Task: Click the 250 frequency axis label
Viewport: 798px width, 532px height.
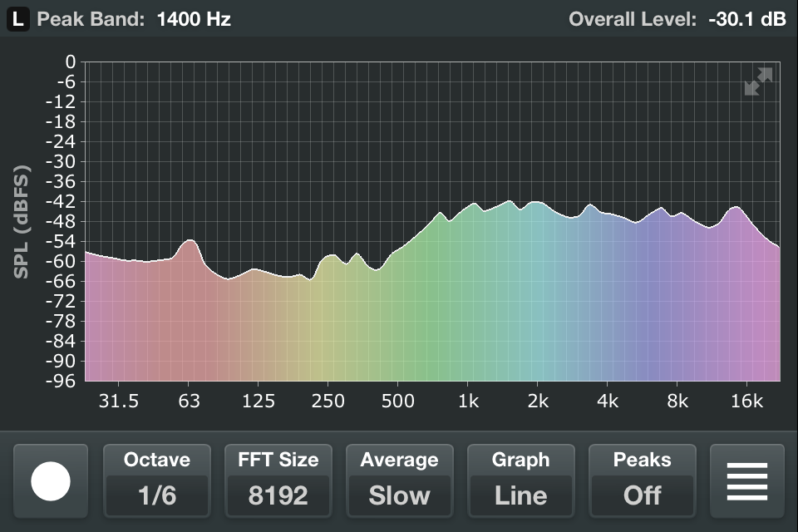Action: (328, 401)
